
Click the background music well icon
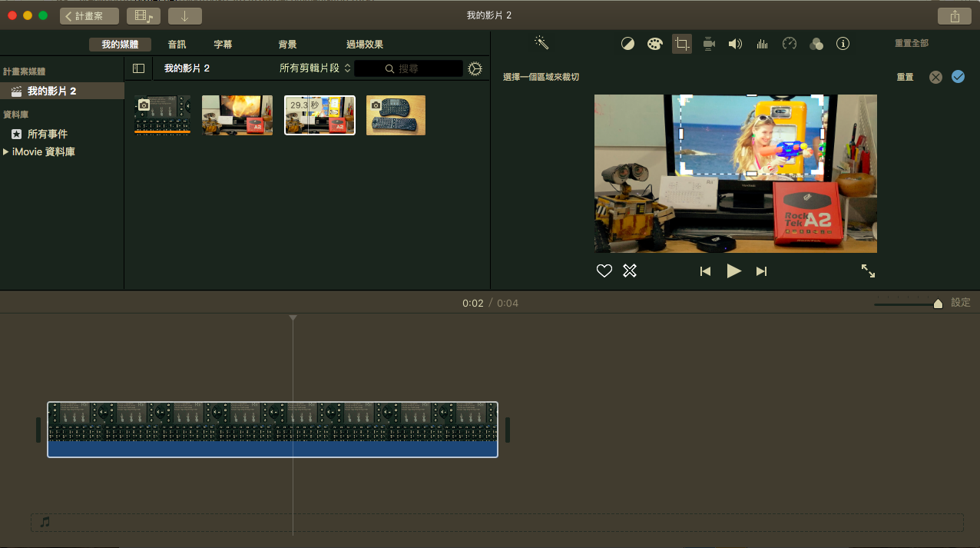pos(45,522)
